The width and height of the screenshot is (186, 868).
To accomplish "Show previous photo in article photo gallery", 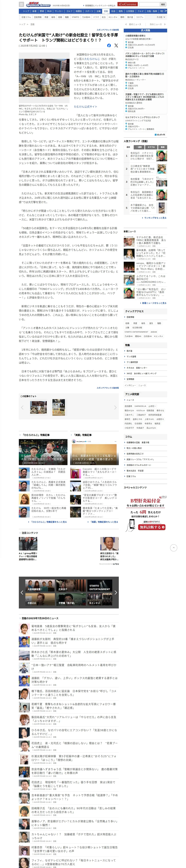I will tap(23, 407).
